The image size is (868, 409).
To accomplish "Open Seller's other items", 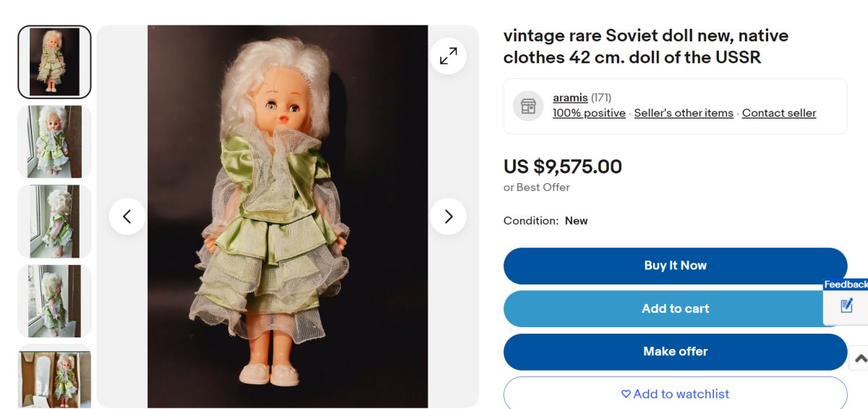I will pos(684,113).
